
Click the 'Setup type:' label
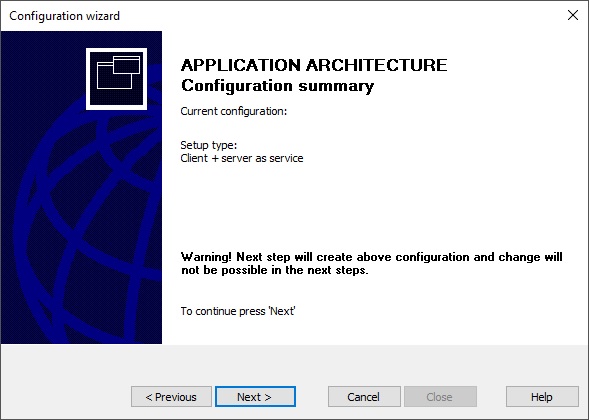(209, 145)
